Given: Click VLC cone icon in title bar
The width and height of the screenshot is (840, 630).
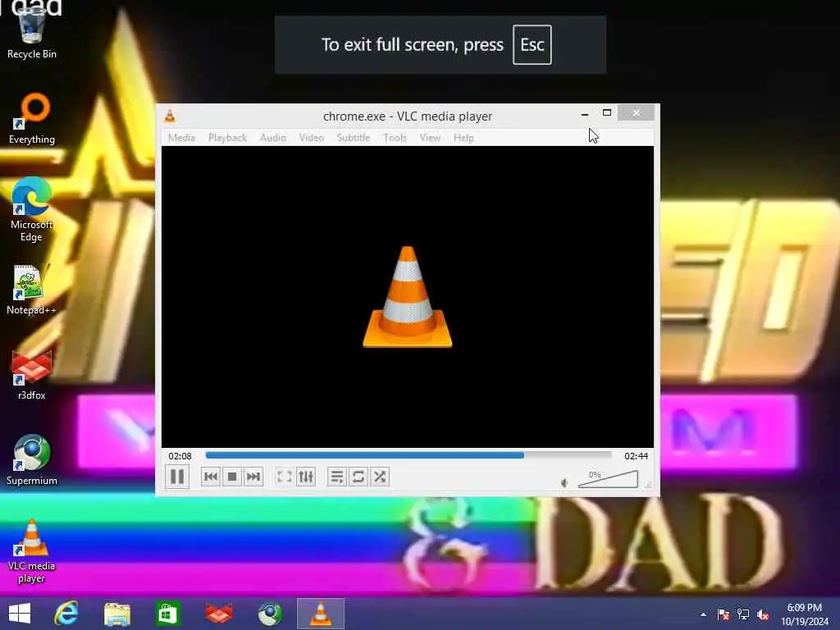Looking at the screenshot, I should coord(170,116).
